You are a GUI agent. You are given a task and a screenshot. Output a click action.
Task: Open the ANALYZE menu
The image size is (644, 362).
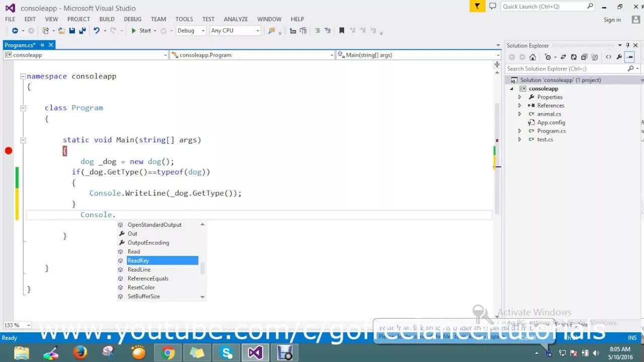point(235,19)
